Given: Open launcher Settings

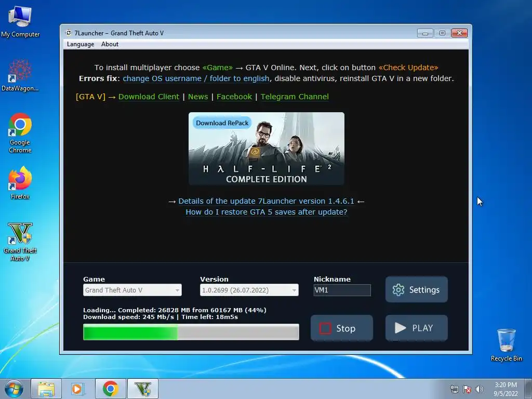Looking at the screenshot, I should (416, 289).
